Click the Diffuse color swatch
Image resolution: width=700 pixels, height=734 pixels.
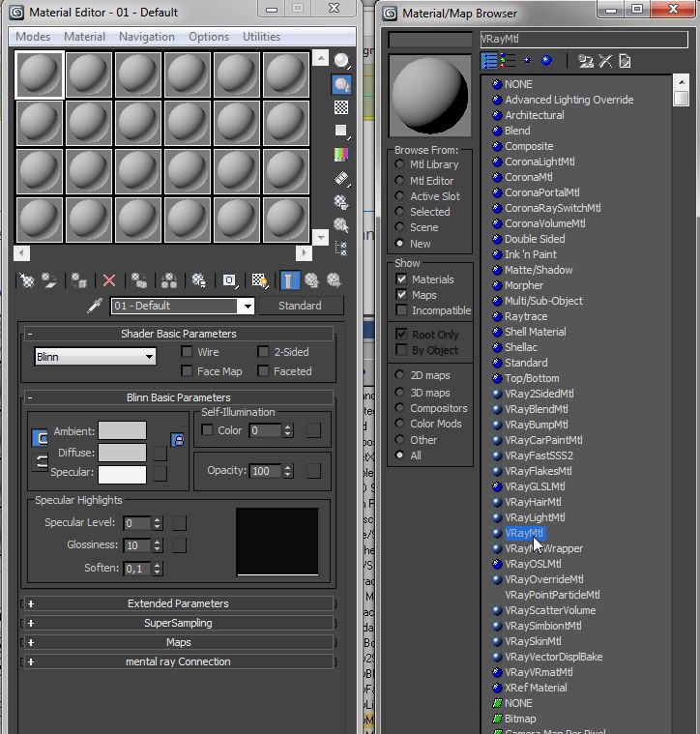click(122, 453)
